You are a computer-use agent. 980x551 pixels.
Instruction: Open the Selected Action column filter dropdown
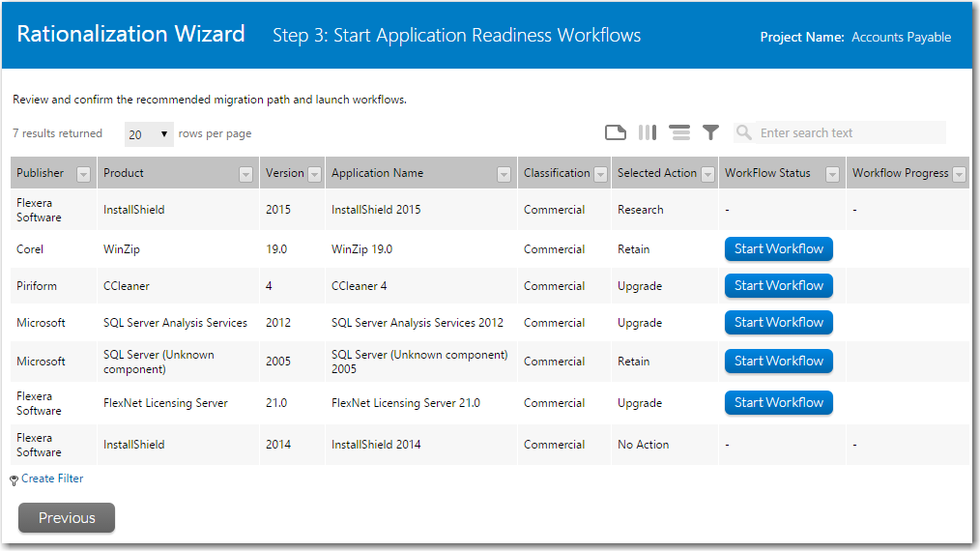click(707, 175)
